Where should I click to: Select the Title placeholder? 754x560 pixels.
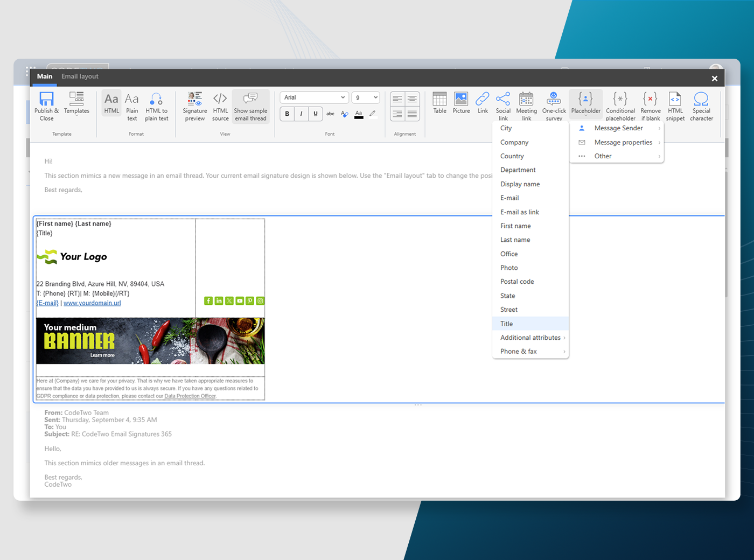click(530, 324)
